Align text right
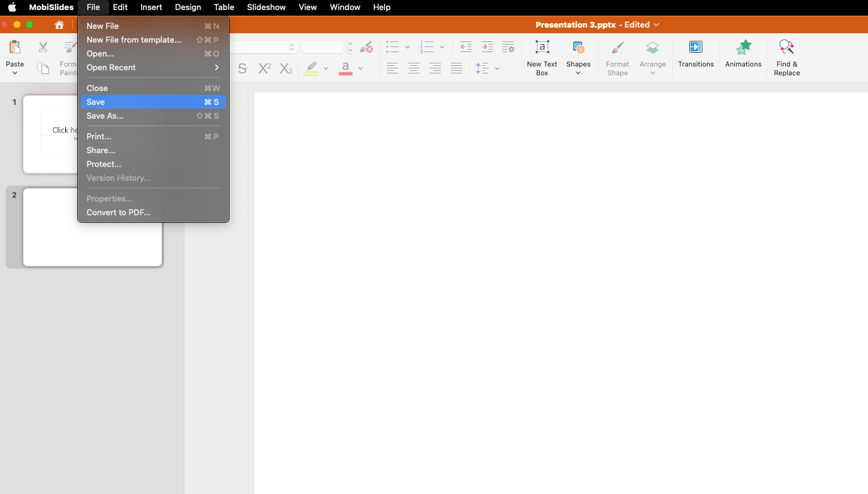 435,68
